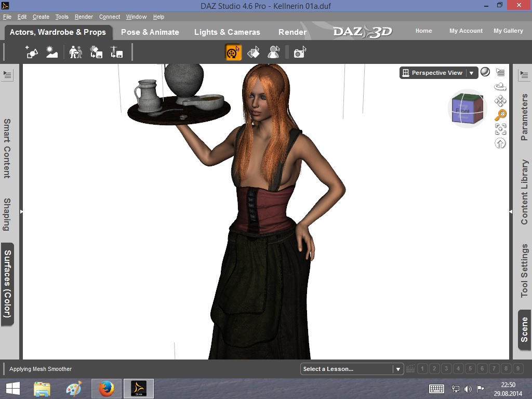Open the Windows Start button

(13, 389)
